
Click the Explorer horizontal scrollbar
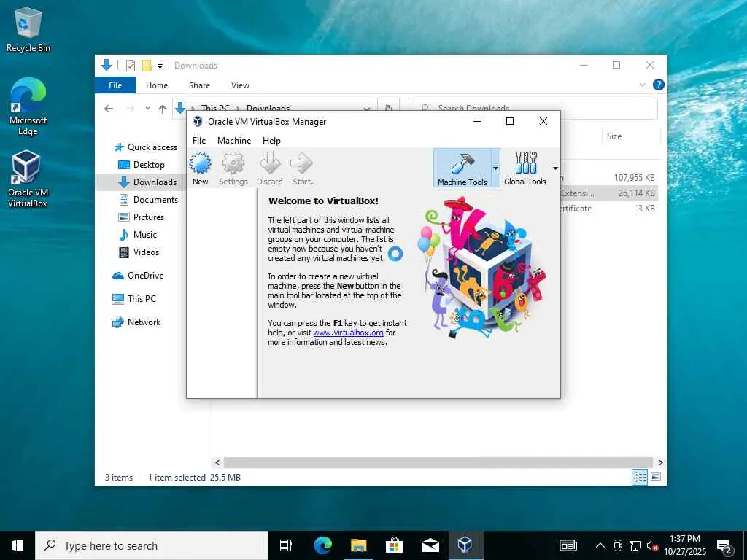pyautogui.click(x=438, y=462)
